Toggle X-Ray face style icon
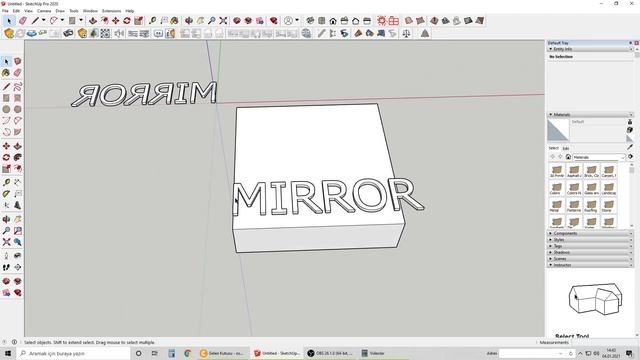This screenshot has width=640, height=360. tap(409, 20)
